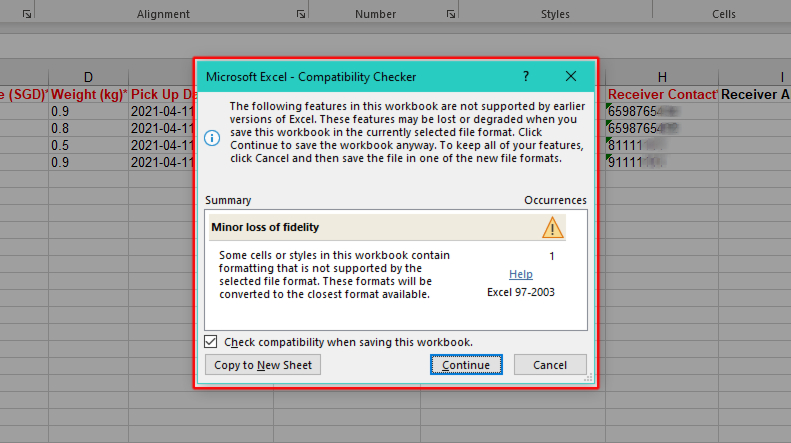Screen dimensions: 791x443
Task: Select the weight cell showing 0.8
Action: click(x=88, y=128)
